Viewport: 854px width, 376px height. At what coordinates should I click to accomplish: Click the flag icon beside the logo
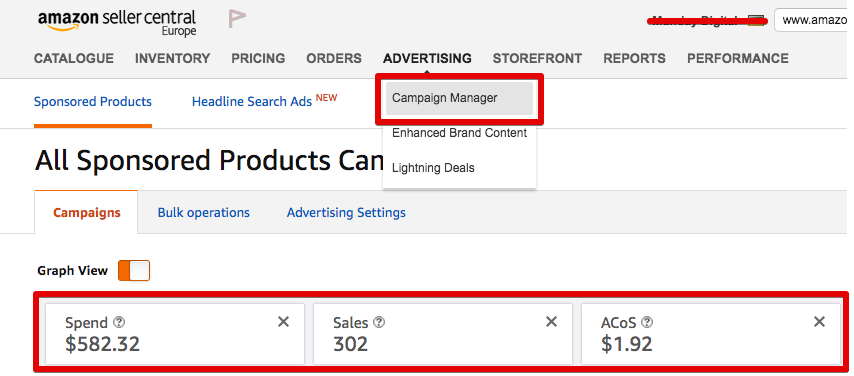[237, 19]
